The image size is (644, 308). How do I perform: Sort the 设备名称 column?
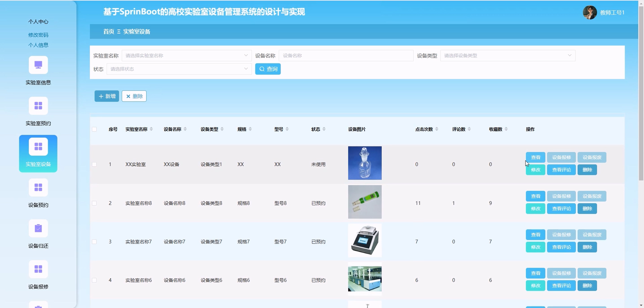tap(185, 129)
